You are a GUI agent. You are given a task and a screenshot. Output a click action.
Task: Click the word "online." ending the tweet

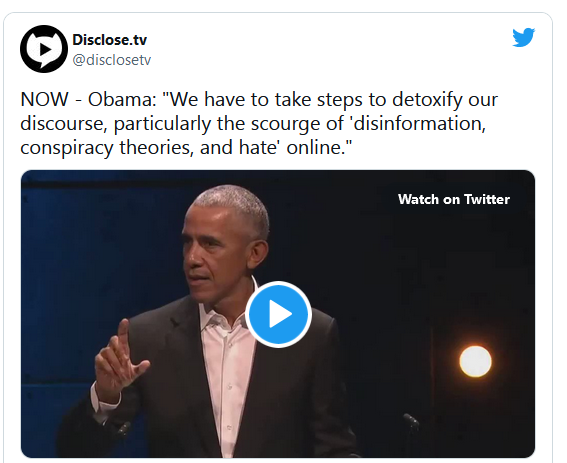click(x=319, y=148)
